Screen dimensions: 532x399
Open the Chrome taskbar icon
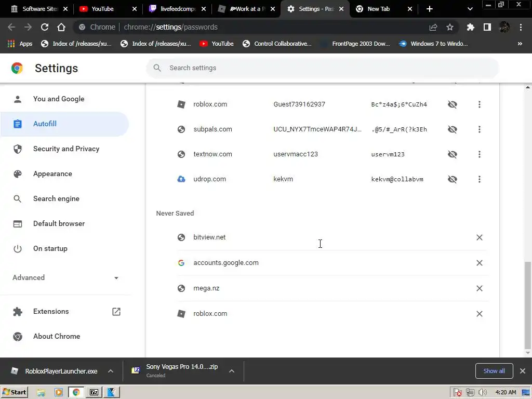76,393
